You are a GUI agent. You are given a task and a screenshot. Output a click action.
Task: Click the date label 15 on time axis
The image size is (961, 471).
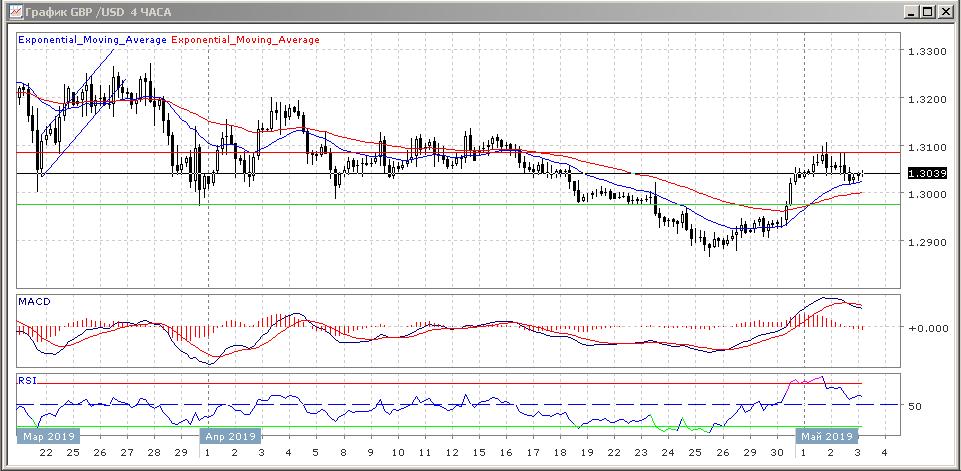coord(479,453)
